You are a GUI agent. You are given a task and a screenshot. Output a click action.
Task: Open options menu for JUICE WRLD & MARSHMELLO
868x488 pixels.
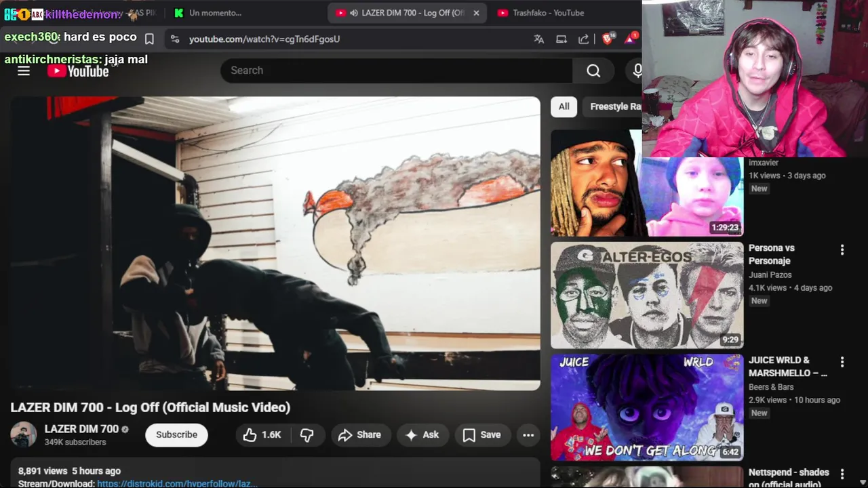pos(842,363)
